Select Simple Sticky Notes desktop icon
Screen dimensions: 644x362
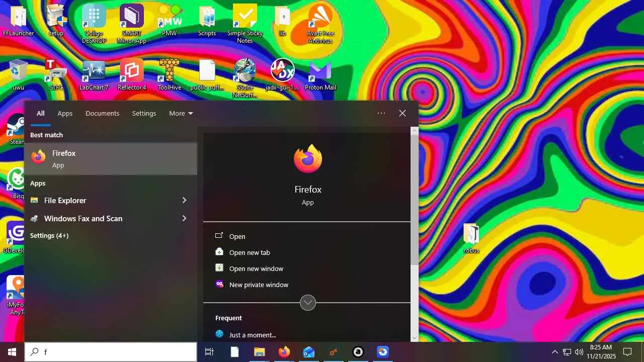(x=245, y=24)
